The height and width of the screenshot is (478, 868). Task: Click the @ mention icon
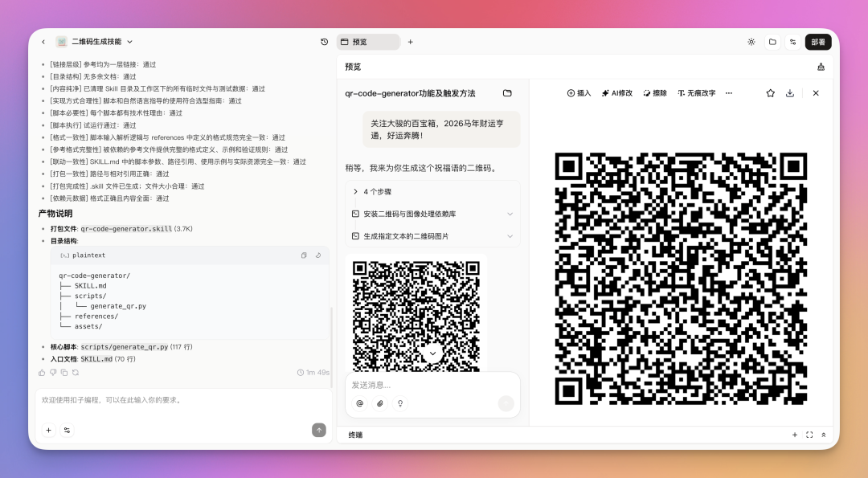click(359, 403)
